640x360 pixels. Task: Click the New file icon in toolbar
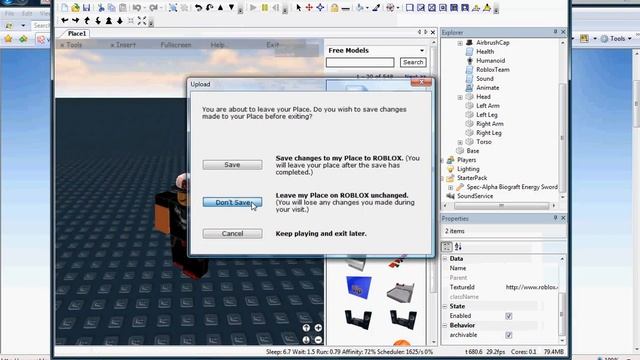[x=64, y=7]
